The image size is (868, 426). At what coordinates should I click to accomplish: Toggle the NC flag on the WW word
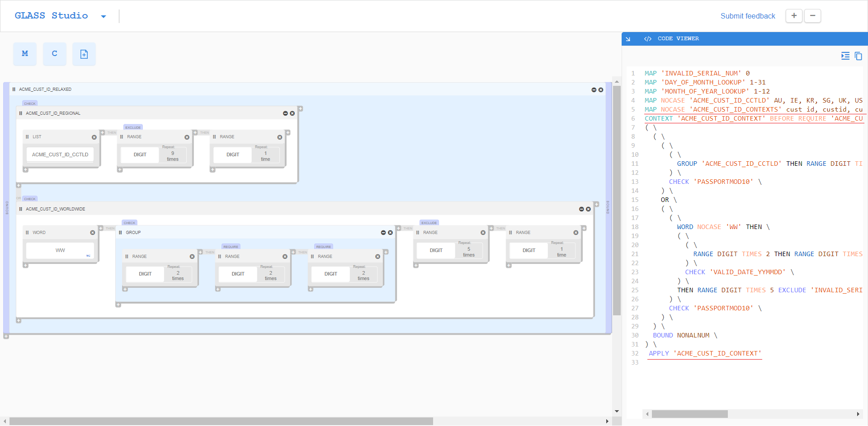tap(89, 256)
